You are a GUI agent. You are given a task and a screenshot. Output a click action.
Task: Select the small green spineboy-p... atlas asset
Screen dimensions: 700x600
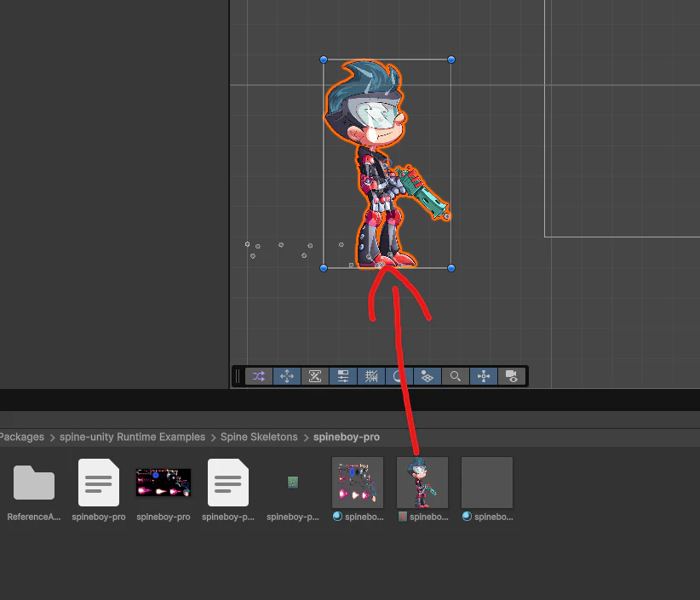[293, 490]
